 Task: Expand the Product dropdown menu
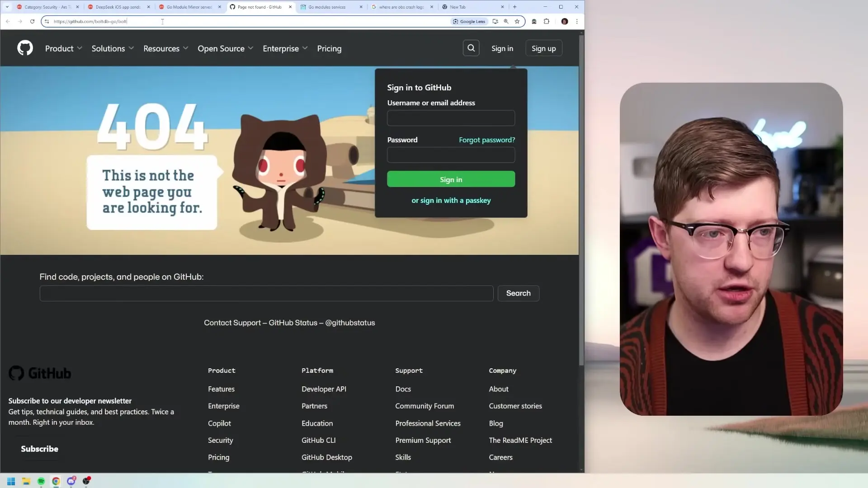click(63, 48)
